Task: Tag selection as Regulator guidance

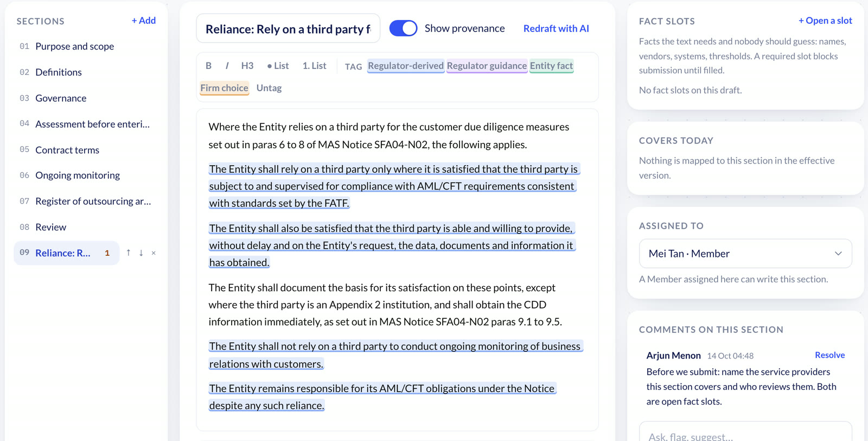Action: [x=487, y=66]
